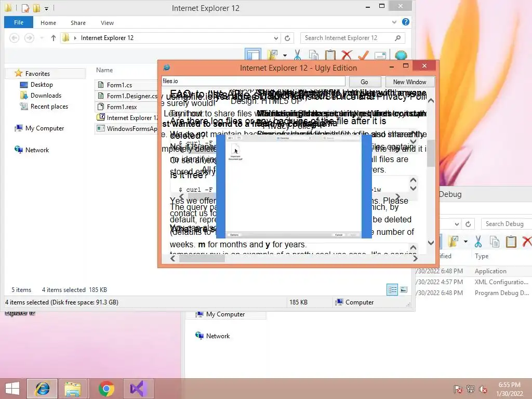Click the Type column header in Debug window
This screenshot has height=399, width=532.
click(x=482, y=256)
